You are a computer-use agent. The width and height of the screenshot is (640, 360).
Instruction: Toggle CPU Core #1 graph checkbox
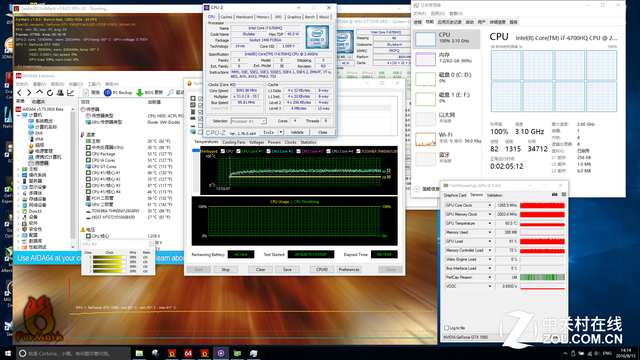click(238, 151)
